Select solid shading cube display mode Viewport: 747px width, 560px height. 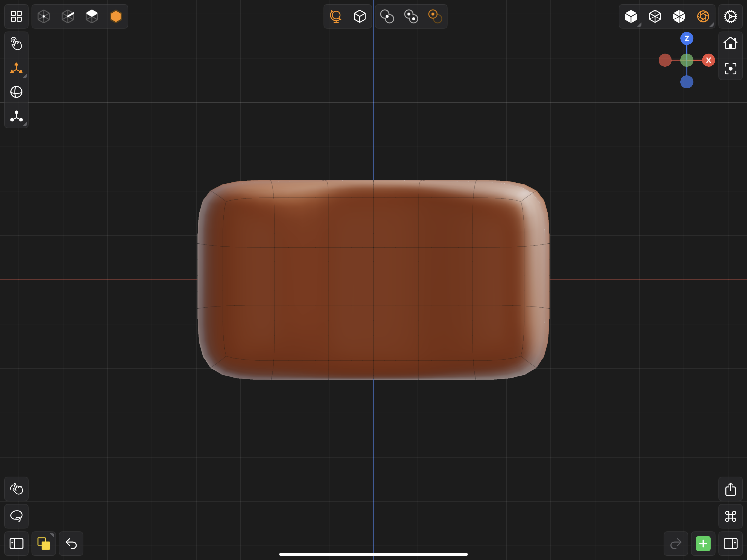(631, 16)
